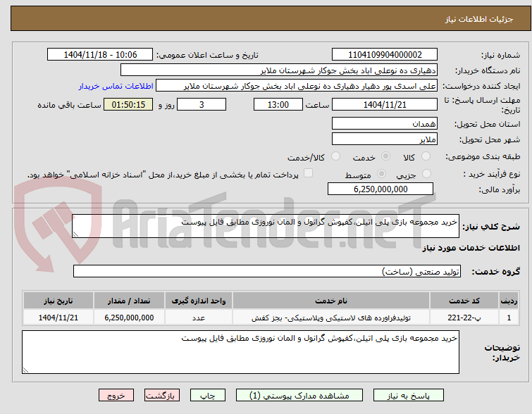Click the remaining days field showing 3
The image size is (532, 414).
(x=202, y=104)
